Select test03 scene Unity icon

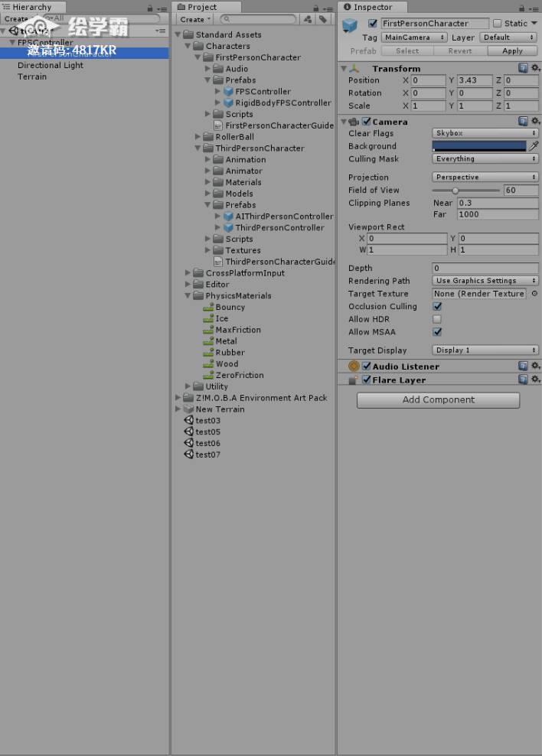188,420
